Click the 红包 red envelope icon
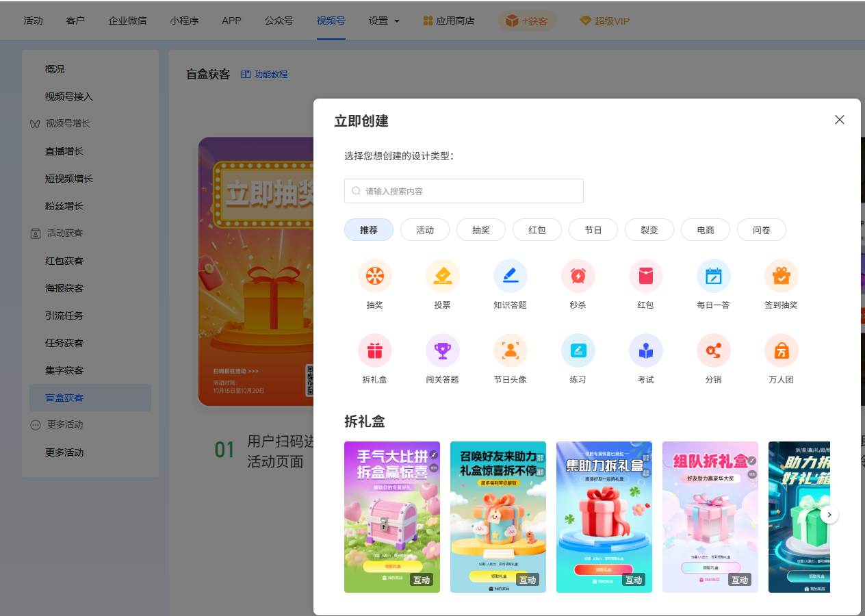Viewport: 865px width, 616px height. (645, 277)
